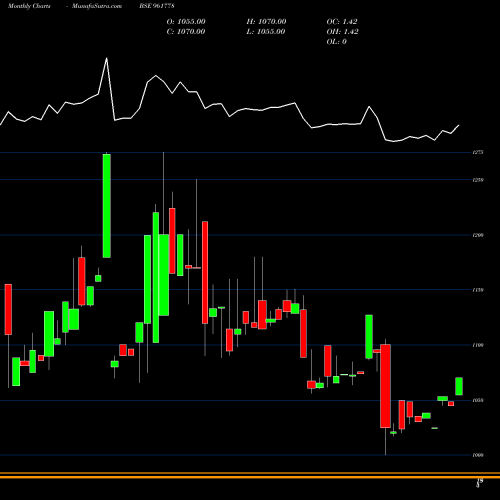Click the "OC: 1.42" readout
Viewport: 500px width, 500px height.
tap(342, 22)
